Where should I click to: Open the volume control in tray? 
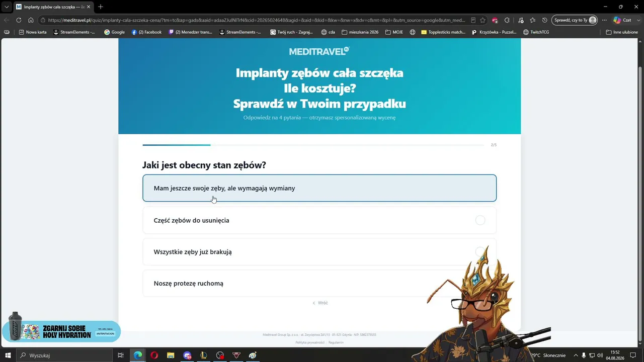(x=600, y=355)
